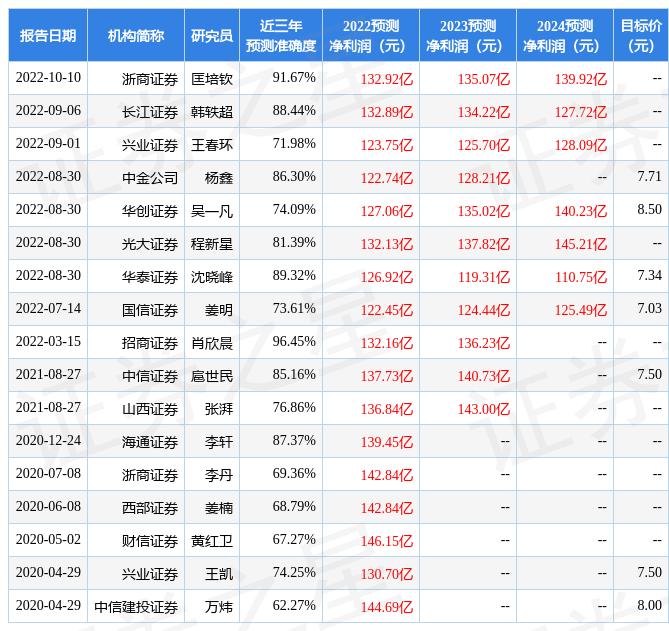The image size is (669, 631).
Task: Select the accuracy value 96.45%
Action: [x=294, y=341]
